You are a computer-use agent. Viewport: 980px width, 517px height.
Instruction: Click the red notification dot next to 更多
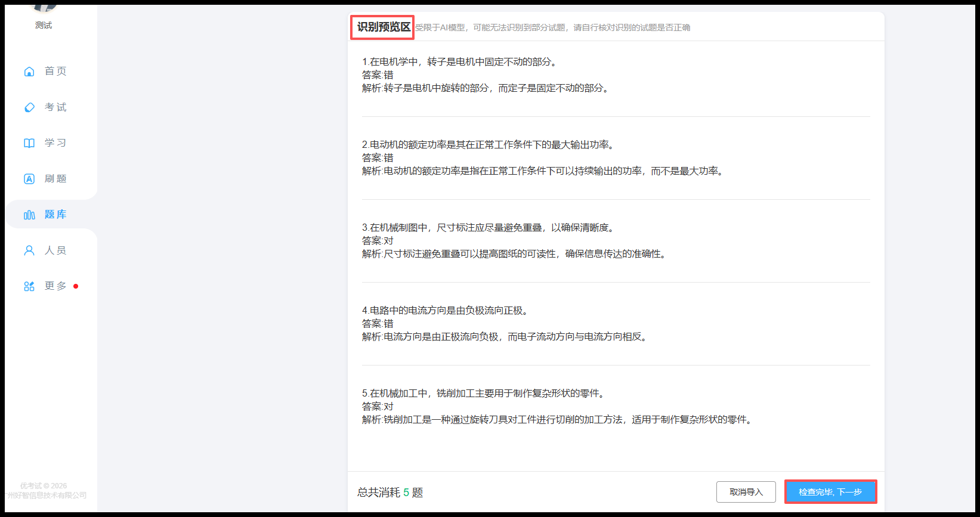[76, 286]
